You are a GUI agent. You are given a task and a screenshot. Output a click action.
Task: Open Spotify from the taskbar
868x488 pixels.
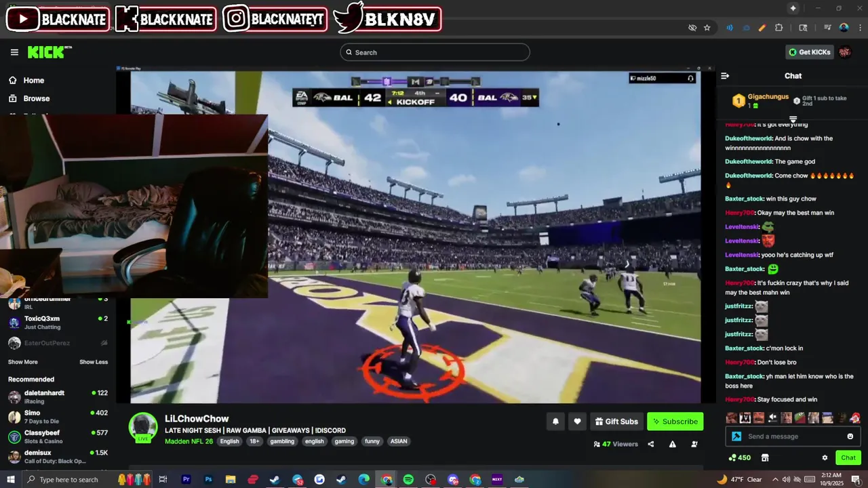pos(408,479)
